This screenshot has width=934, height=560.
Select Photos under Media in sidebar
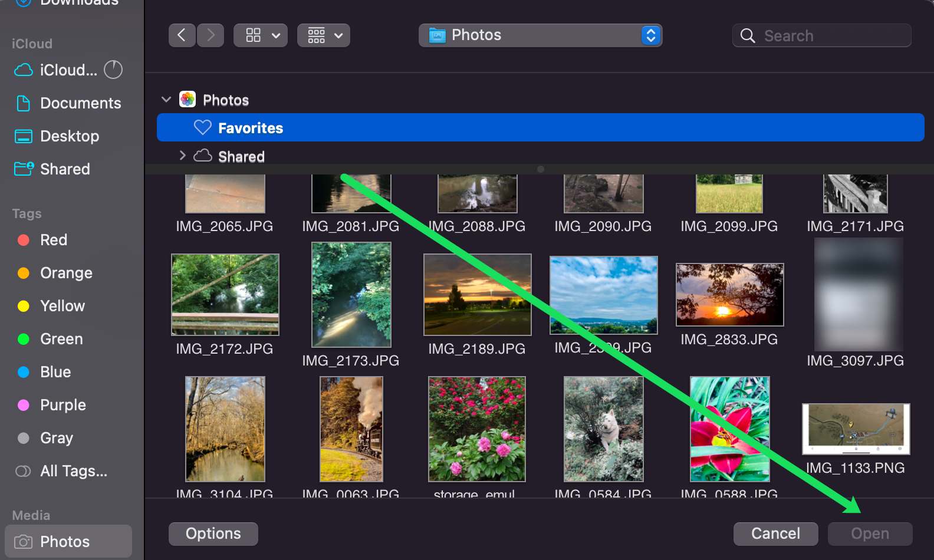pos(65,542)
